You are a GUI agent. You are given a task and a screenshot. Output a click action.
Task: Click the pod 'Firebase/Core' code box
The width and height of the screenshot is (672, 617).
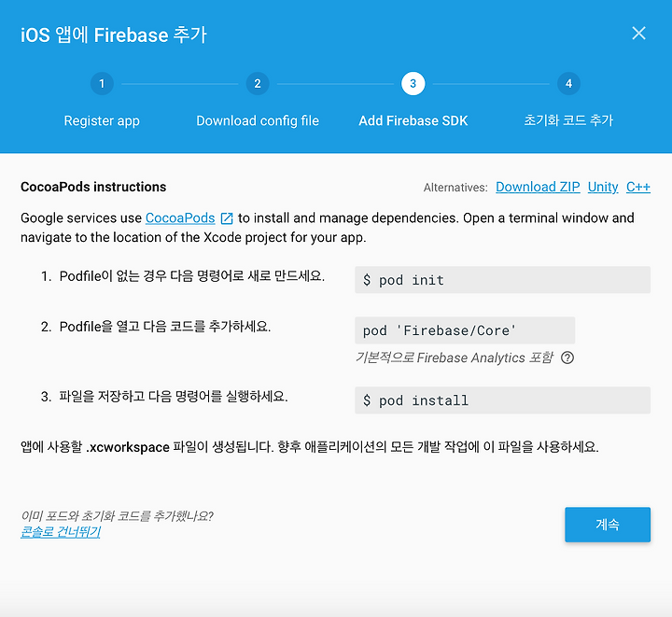pyautogui.click(x=465, y=330)
